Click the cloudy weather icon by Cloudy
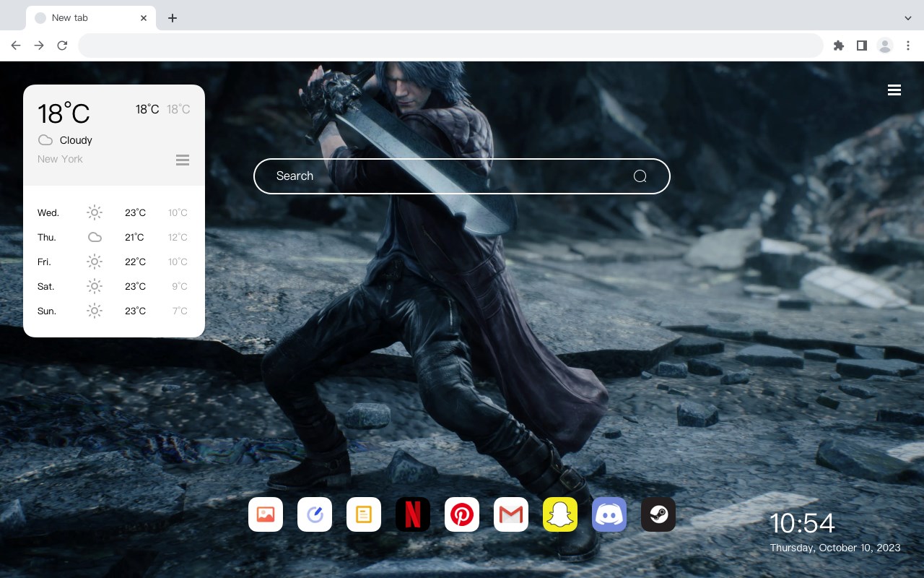The height and width of the screenshot is (578, 924). [45, 140]
